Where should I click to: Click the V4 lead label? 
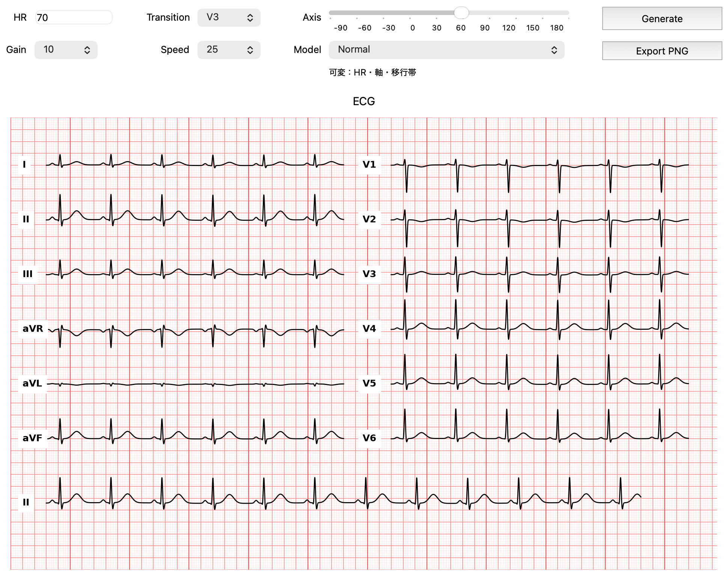369,329
